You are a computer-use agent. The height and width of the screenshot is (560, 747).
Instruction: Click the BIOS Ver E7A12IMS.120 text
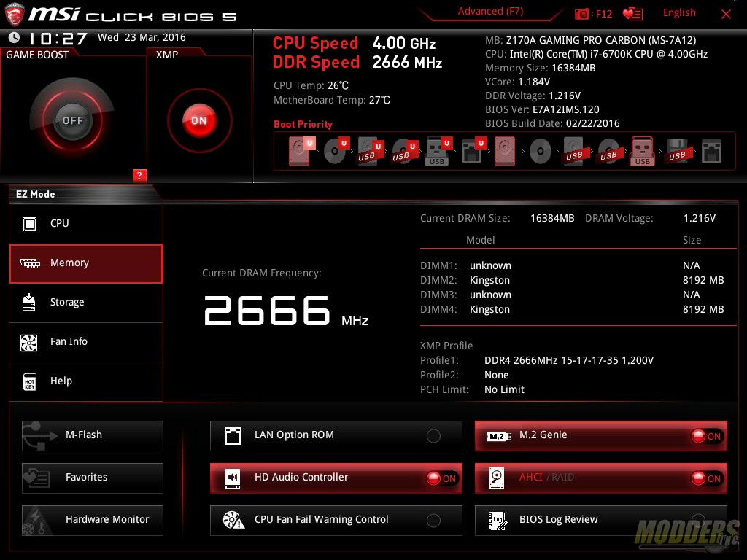(542, 109)
